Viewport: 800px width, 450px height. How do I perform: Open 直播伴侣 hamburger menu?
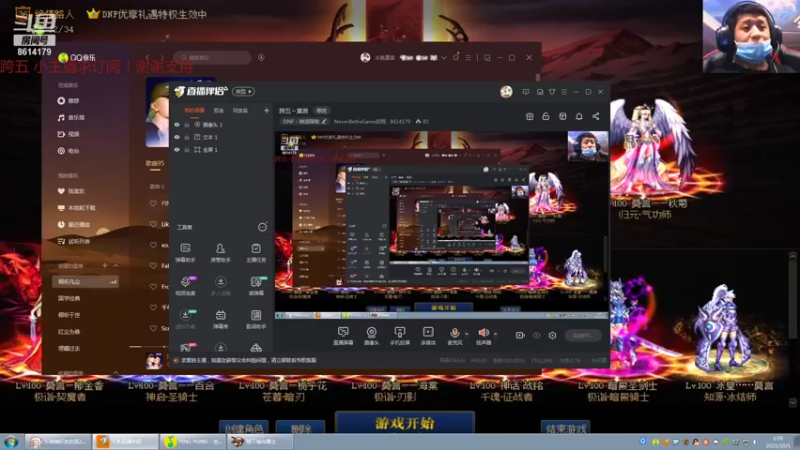coord(564,92)
